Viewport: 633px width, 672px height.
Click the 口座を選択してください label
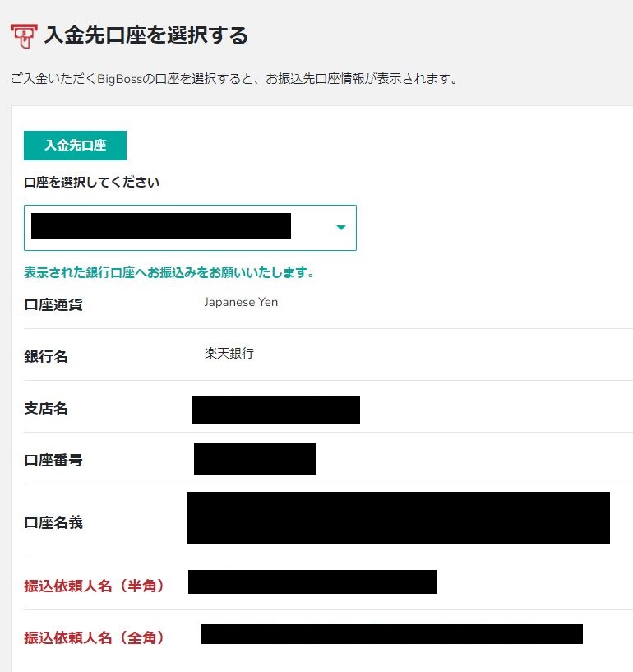tap(91, 182)
